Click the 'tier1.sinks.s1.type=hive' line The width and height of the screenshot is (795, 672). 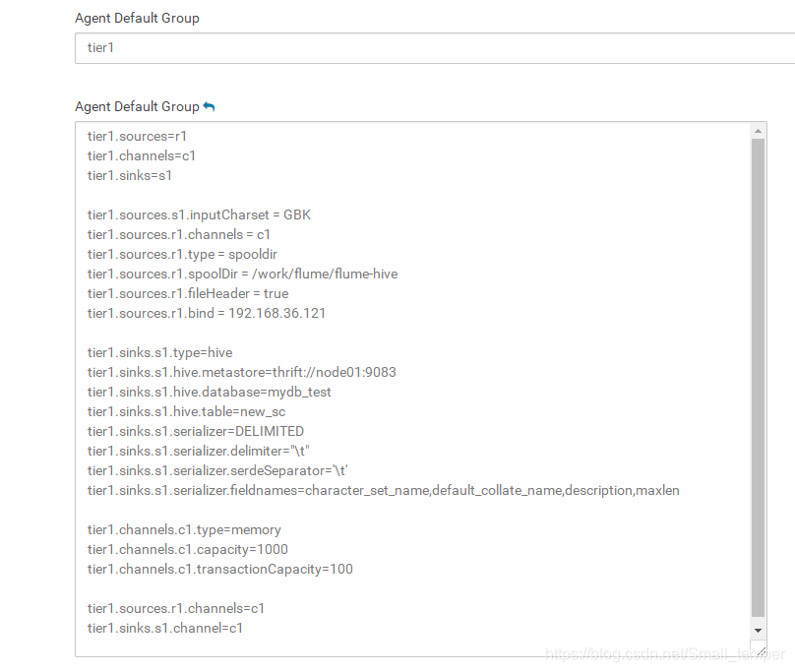(159, 353)
